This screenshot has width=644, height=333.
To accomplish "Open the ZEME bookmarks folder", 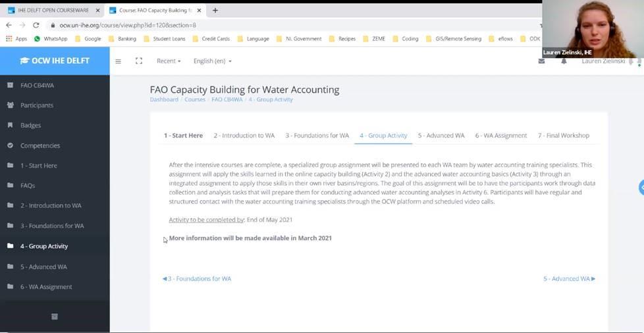I will click(374, 39).
